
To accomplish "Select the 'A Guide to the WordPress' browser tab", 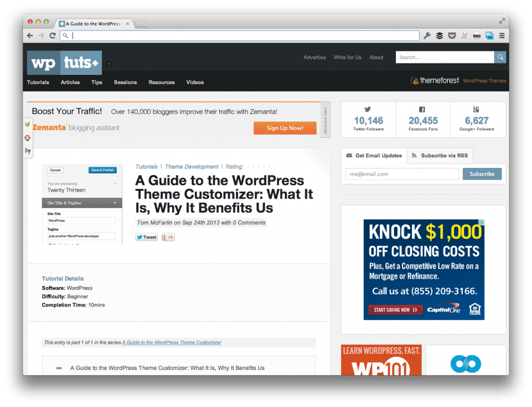I will pos(94,24).
